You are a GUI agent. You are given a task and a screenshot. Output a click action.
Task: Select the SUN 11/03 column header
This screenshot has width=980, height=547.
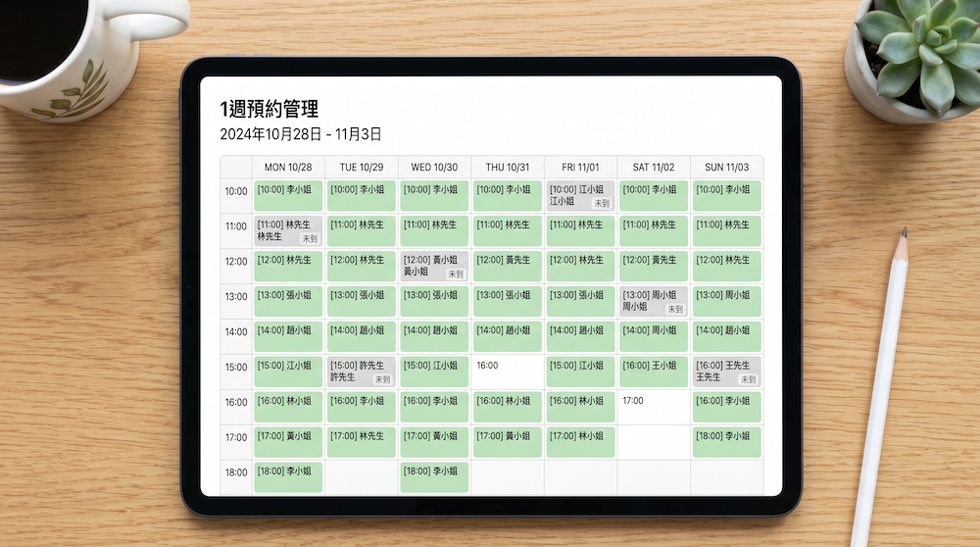[x=726, y=168]
